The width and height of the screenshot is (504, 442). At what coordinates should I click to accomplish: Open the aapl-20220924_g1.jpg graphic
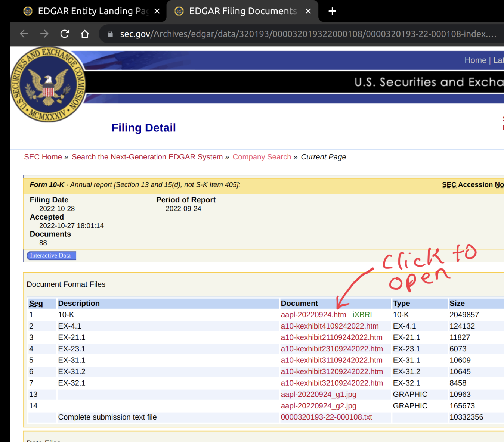[x=318, y=394]
